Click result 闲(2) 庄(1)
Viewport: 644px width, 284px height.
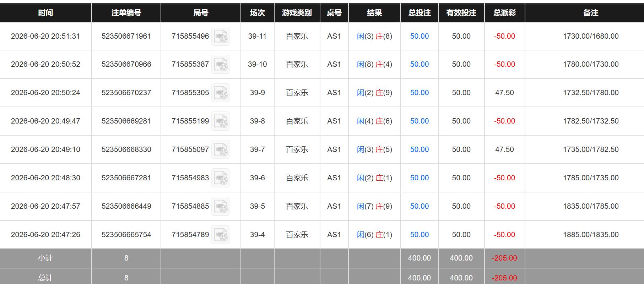(x=374, y=178)
